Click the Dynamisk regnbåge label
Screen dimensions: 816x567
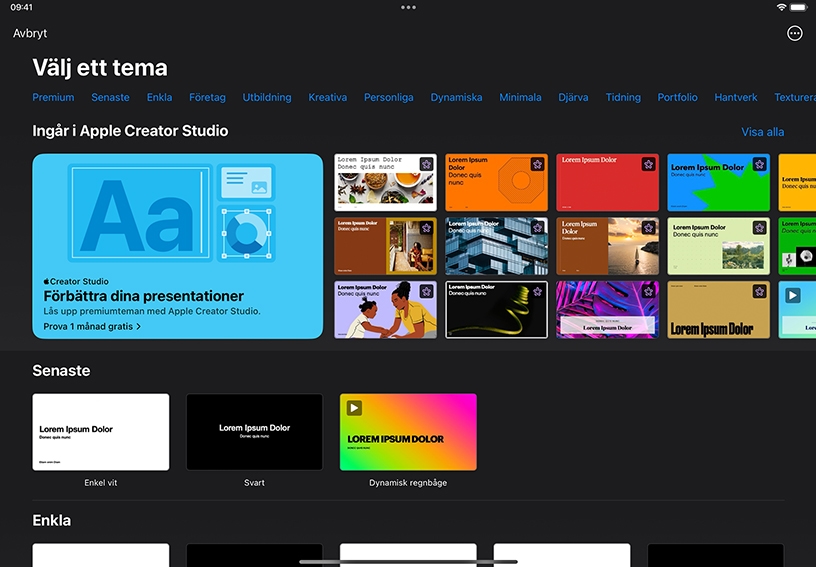408,483
